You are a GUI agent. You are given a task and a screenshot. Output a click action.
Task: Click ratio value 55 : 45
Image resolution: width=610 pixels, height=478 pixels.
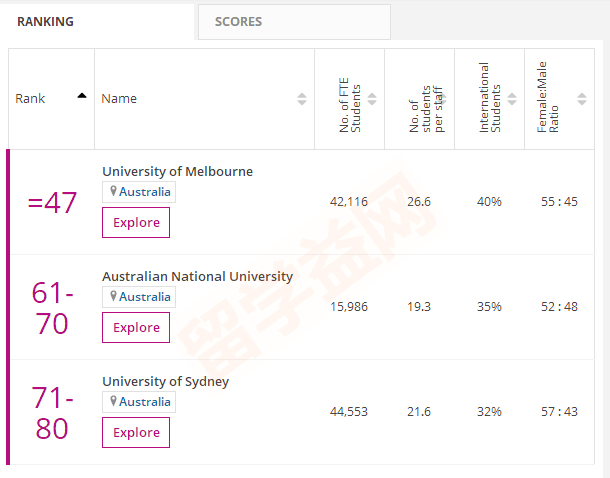(x=559, y=202)
